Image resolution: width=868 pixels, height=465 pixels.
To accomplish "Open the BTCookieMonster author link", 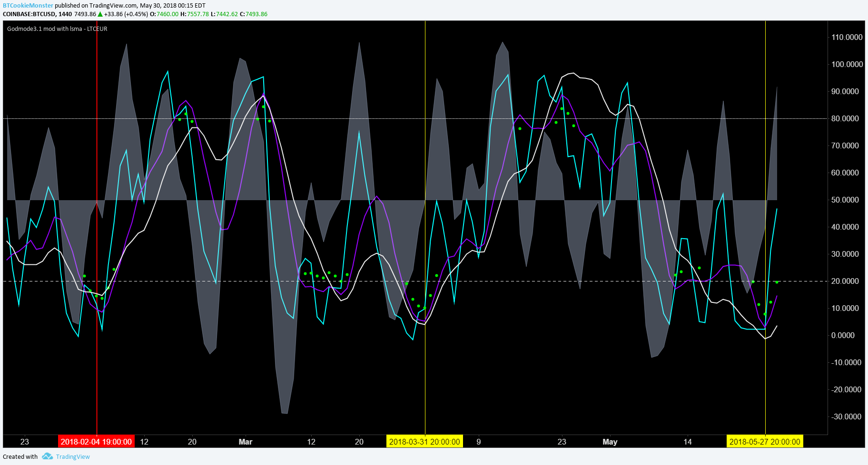I will click(28, 6).
